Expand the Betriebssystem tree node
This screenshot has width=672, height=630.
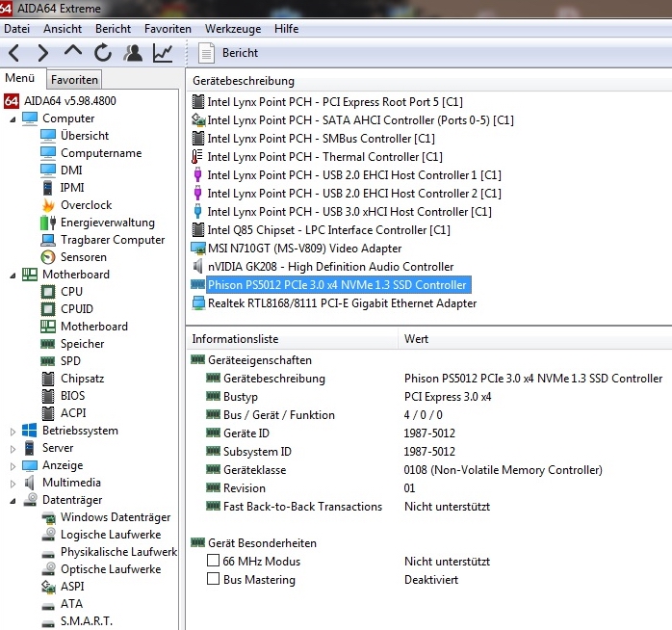click(13, 432)
